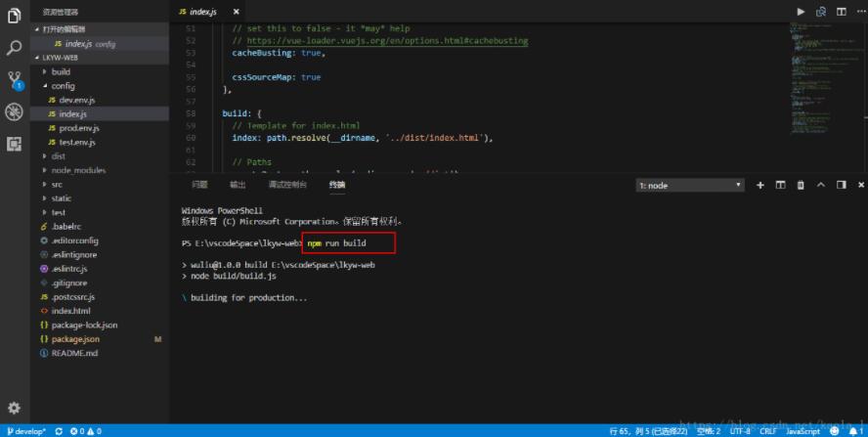868x437 pixels.
Task: Click the feedback smiley icon in status bar
Action: pyautogui.click(x=834, y=431)
